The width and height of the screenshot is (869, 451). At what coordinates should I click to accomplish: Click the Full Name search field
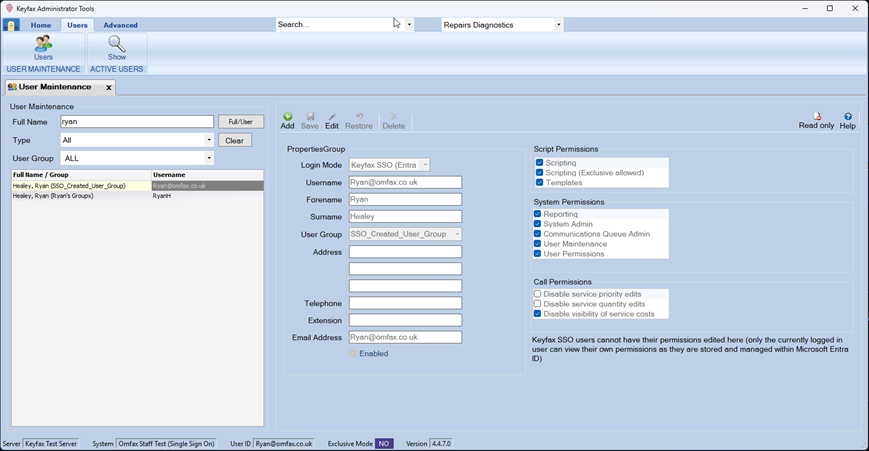136,122
